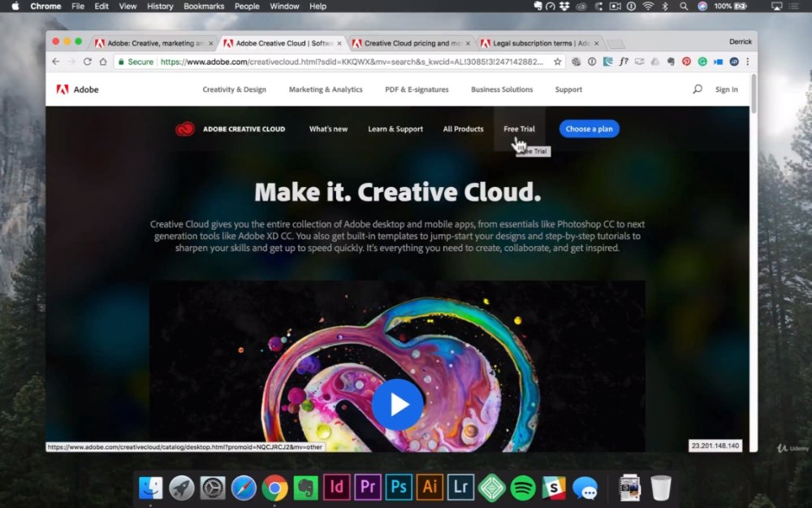Click the Choose a plan button
This screenshot has height=508, width=812.
pyautogui.click(x=589, y=129)
